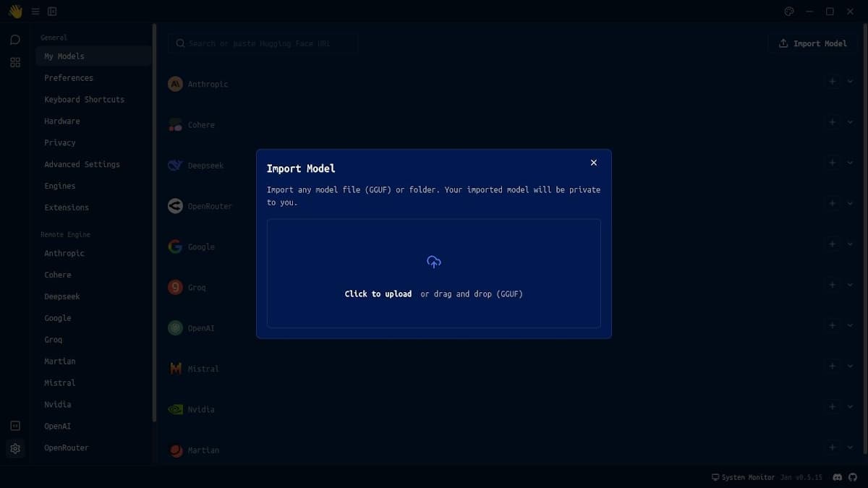Click the Hugging Face search field
868x488 pixels.
point(263,43)
